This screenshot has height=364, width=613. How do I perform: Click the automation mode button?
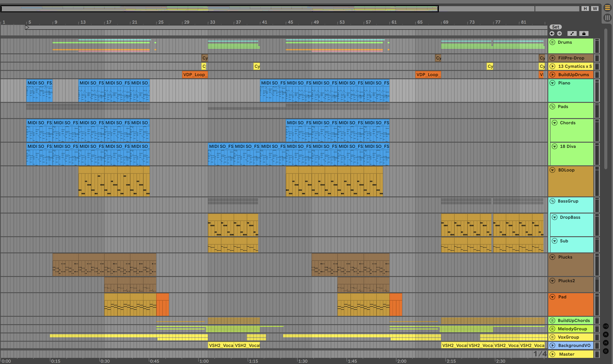572,34
